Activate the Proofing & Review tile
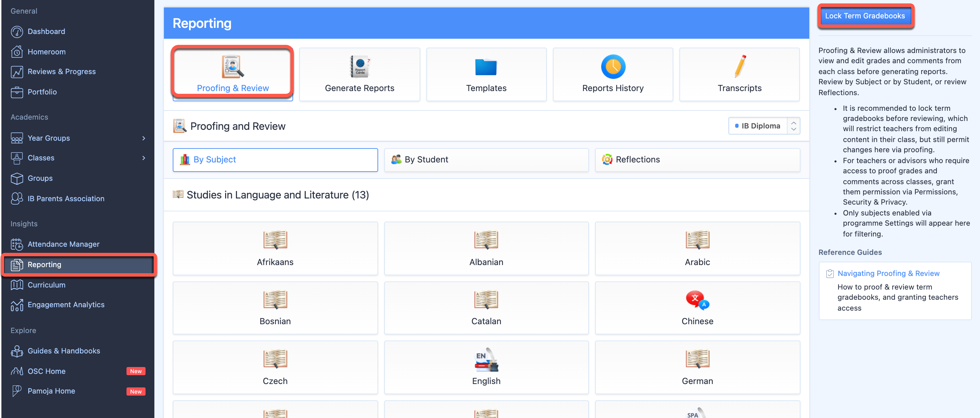980x418 pixels. tap(233, 73)
